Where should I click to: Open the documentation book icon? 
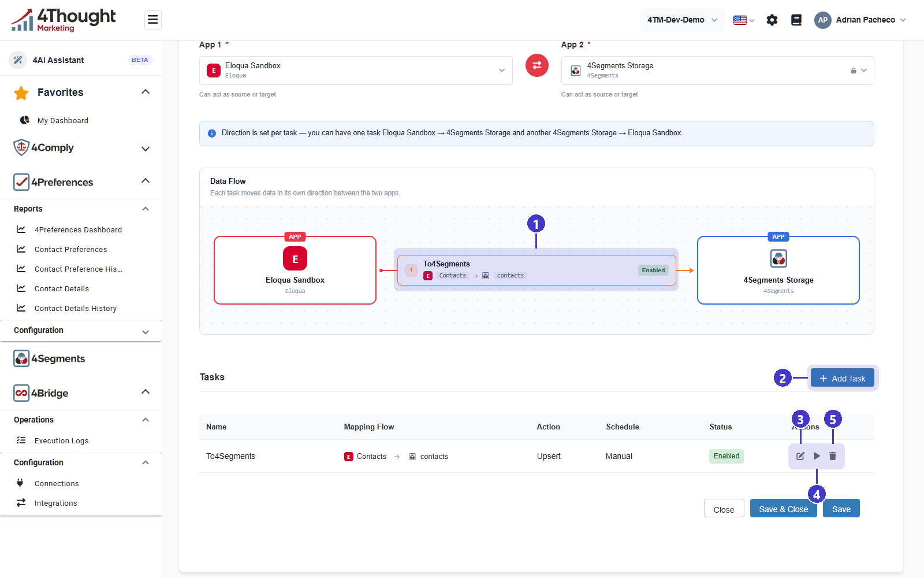pyautogui.click(x=796, y=20)
